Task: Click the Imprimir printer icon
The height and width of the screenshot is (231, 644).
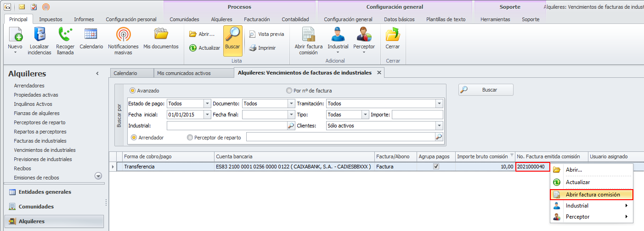Action: point(253,48)
